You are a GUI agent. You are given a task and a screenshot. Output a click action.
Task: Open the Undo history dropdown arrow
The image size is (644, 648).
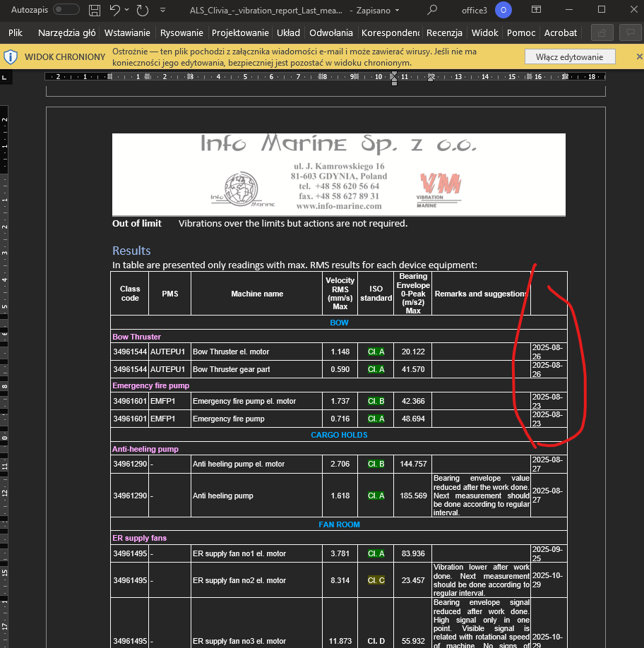(127, 11)
